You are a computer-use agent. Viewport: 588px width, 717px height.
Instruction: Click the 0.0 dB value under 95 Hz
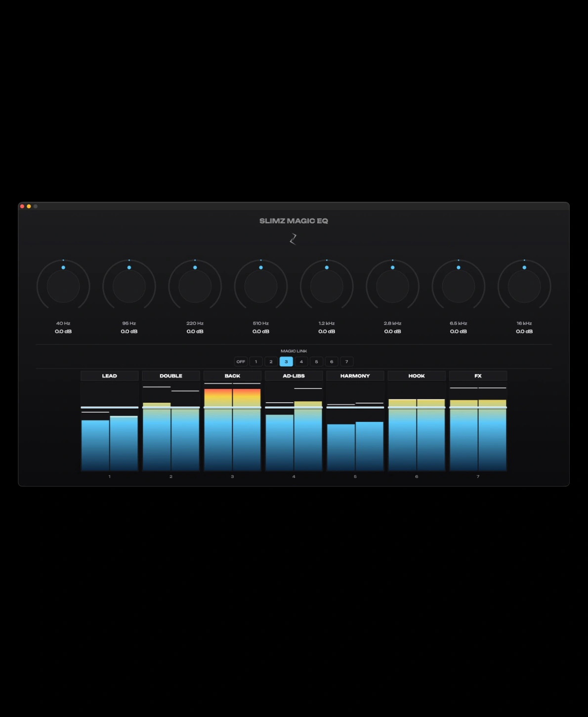point(129,332)
